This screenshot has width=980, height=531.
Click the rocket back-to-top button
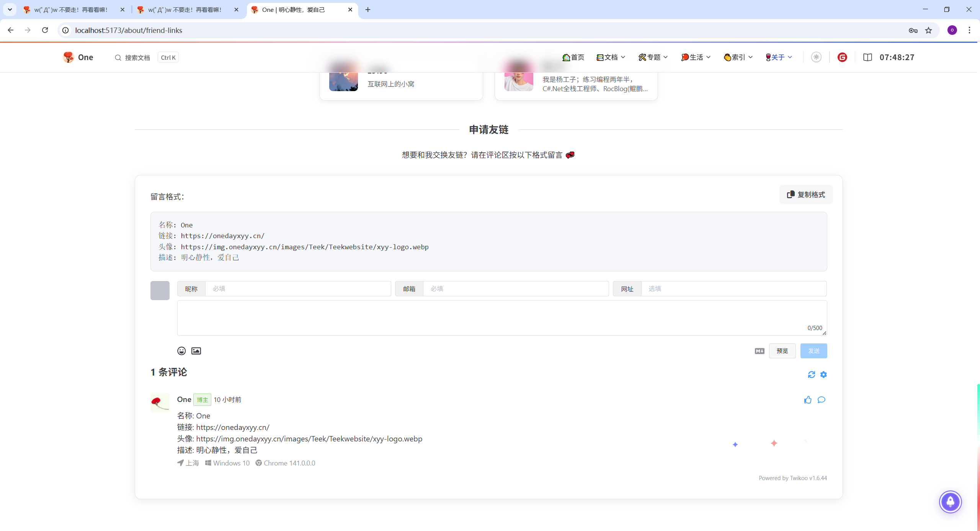[950, 502]
